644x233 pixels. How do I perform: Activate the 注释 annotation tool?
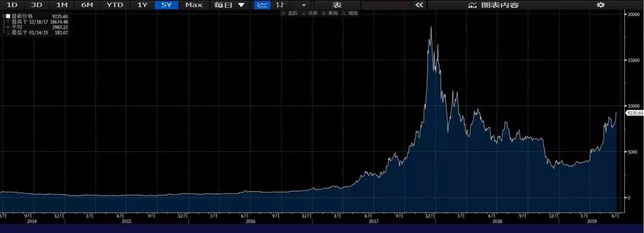(x=310, y=13)
